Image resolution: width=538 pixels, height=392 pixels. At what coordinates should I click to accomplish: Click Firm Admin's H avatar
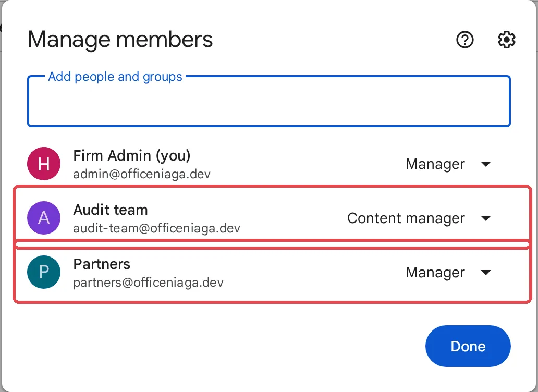(x=44, y=164)
